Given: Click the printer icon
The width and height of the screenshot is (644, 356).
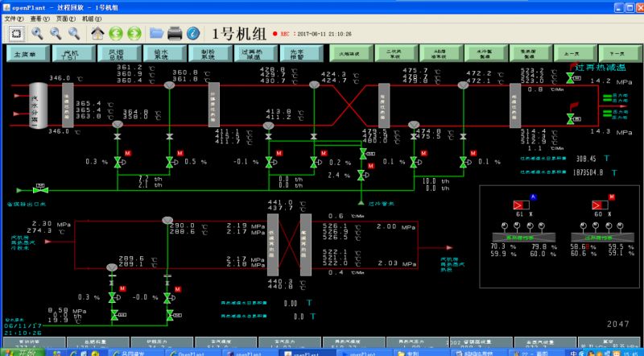Looking at the screenshot, I should pos(175,33).
